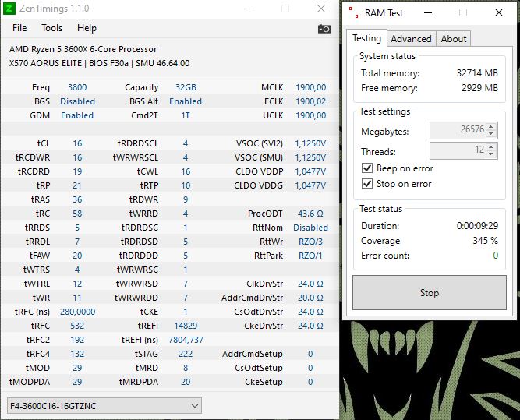
Task: Click the tRAS value 36
Action: click(x=77, y=199)
